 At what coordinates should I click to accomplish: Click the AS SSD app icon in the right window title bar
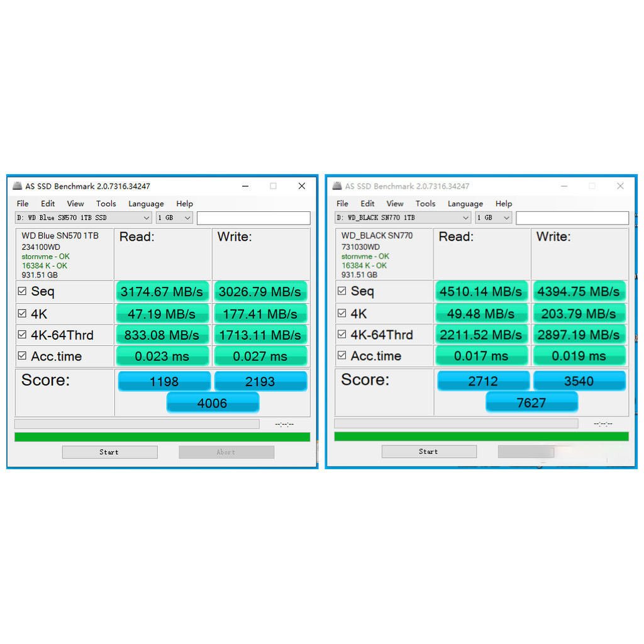(336, 186)
